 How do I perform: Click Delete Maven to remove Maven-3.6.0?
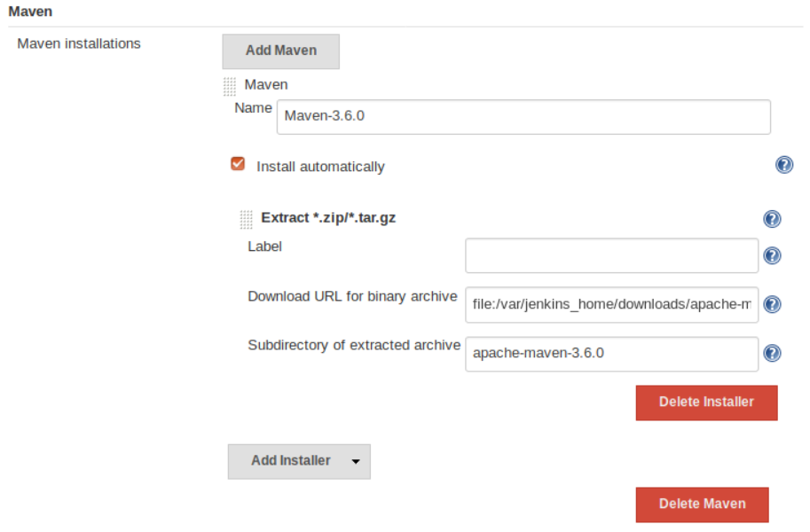[701, 504]
